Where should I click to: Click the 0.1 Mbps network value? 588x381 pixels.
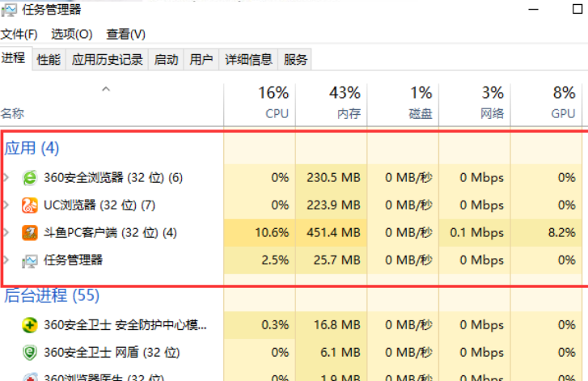[476, 232]
